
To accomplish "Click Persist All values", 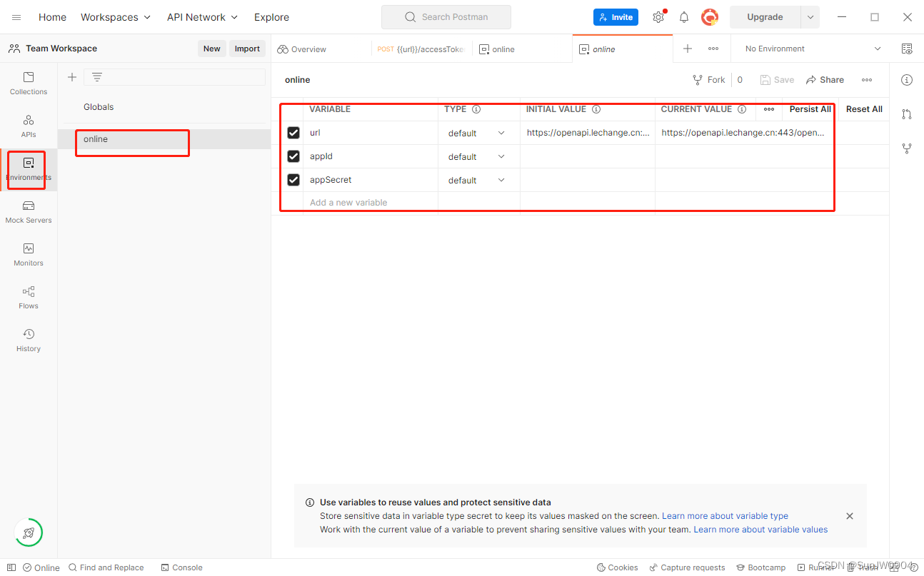I will [810, 109].
